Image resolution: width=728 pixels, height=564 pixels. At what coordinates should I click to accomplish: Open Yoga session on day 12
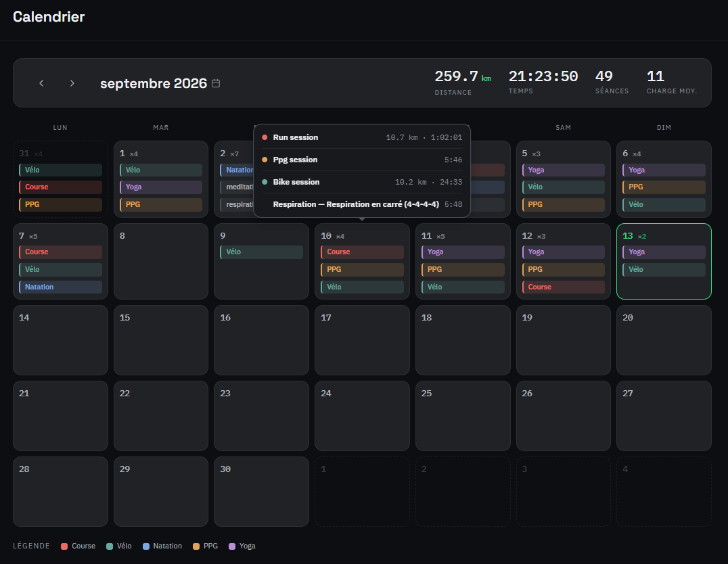pos(563,252)
